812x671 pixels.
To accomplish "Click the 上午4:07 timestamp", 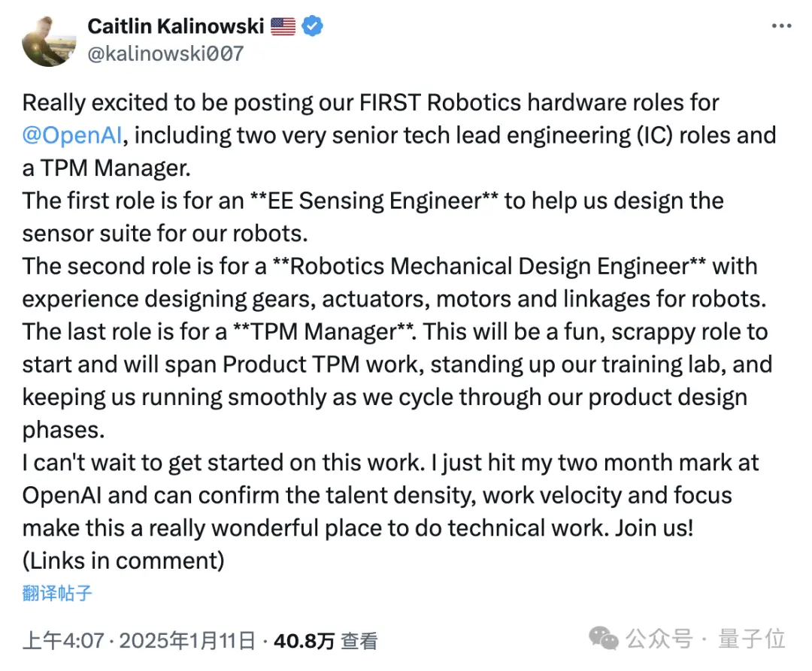I will pos(63,641).
